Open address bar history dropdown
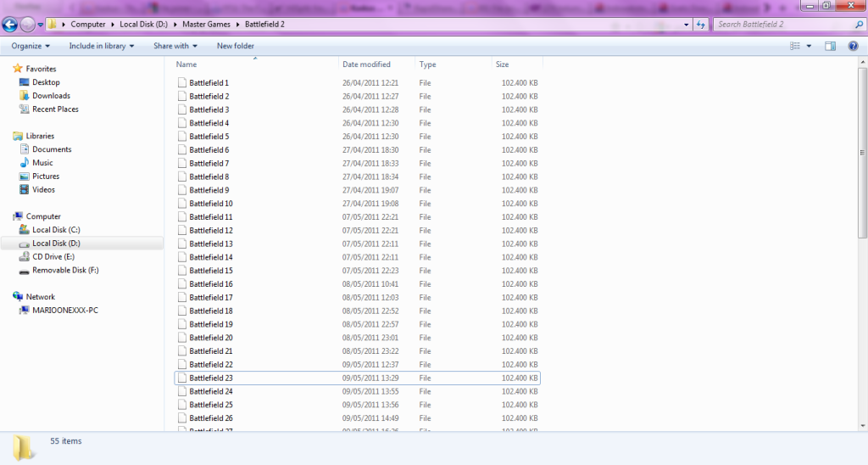Screen dimensions: 868x465 (x=687, y=25)
